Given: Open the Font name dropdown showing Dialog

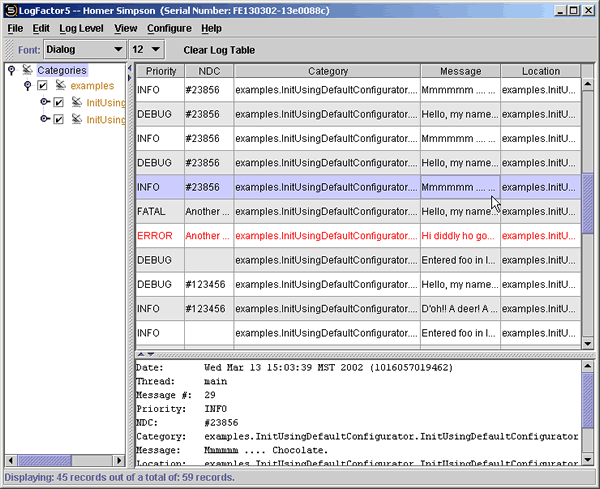Looking at the screenshot, I should [84, 48].
